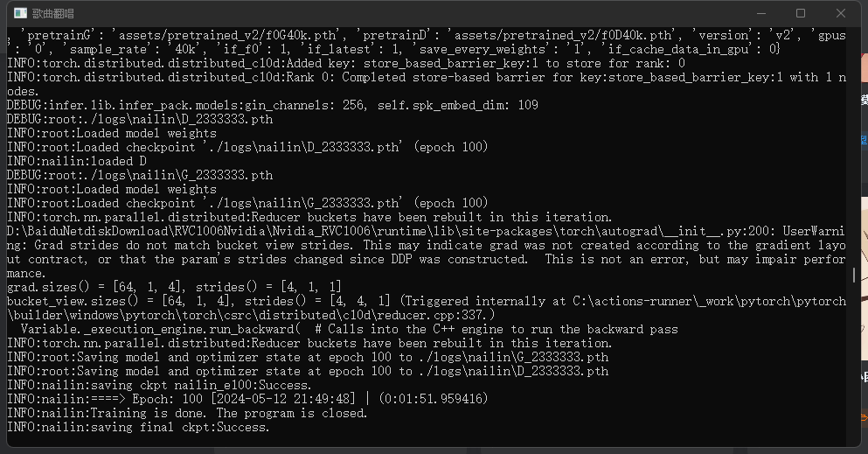868x454 pixels.
Task: Click the Epoch: 100 timestamp line
Action: coord(247,399)
